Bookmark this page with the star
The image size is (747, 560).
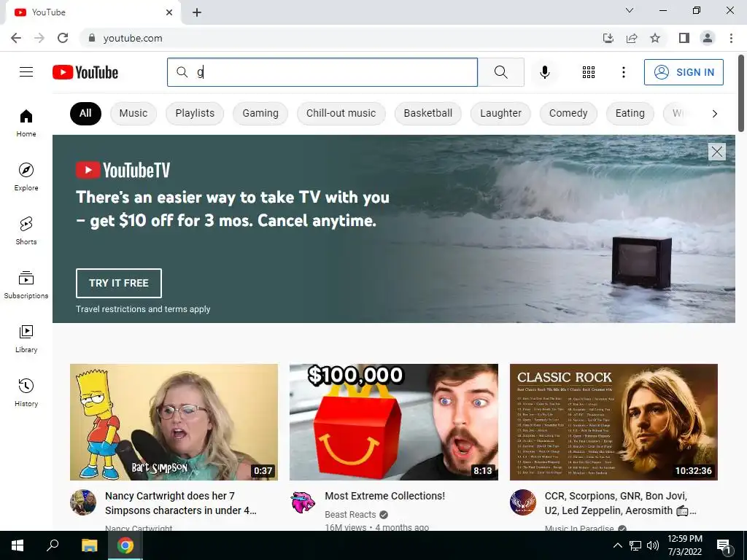pyautogui.click(x=655, y=38)
